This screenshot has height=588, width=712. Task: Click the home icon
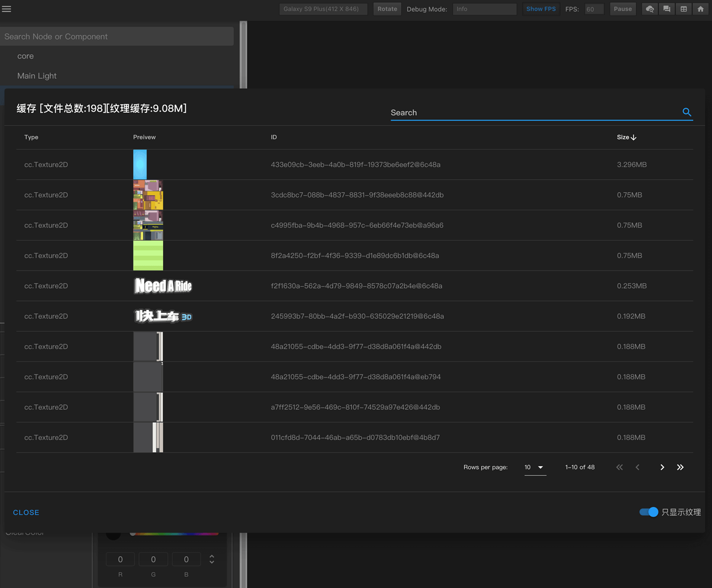pos(701,9)
